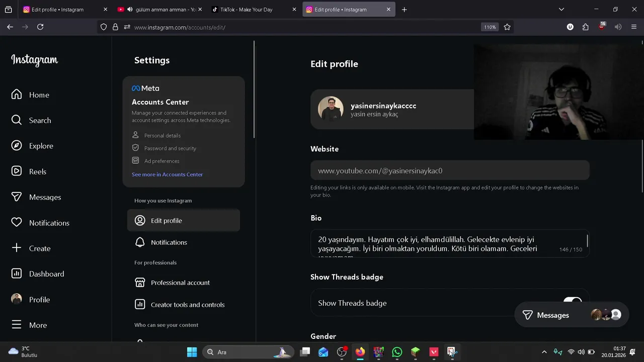Open the Firefox application menu (hamburger)
Viewport: 644px width, 362px height.
tap(633, 27)
